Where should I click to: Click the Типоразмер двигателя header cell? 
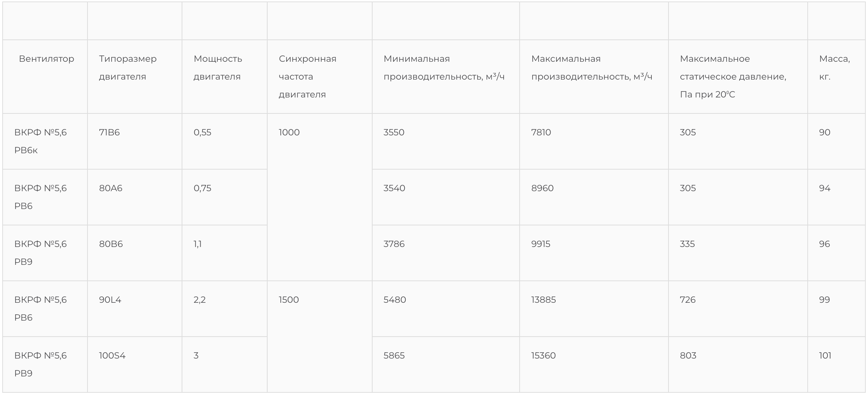tap(128, 68)
